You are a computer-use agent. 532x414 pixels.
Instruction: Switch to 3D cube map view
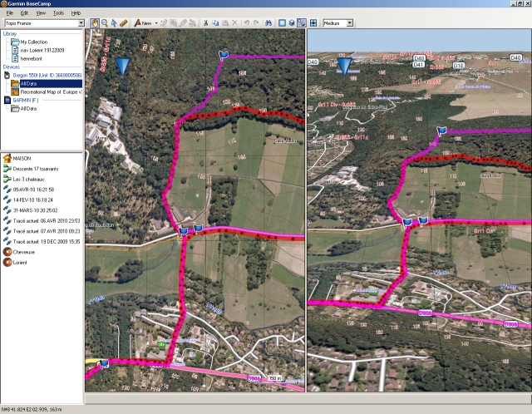[x=292, y=23]
